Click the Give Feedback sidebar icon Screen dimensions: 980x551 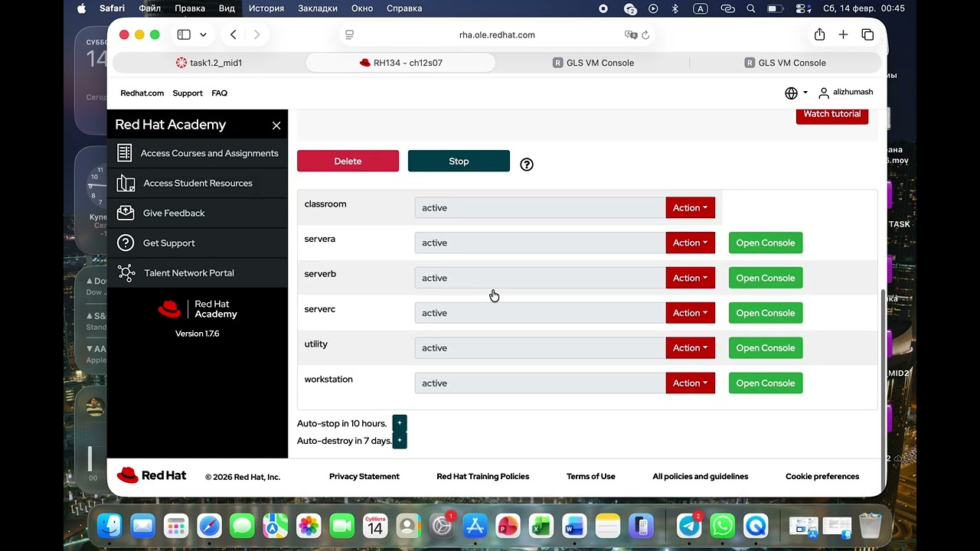(126, 213)
